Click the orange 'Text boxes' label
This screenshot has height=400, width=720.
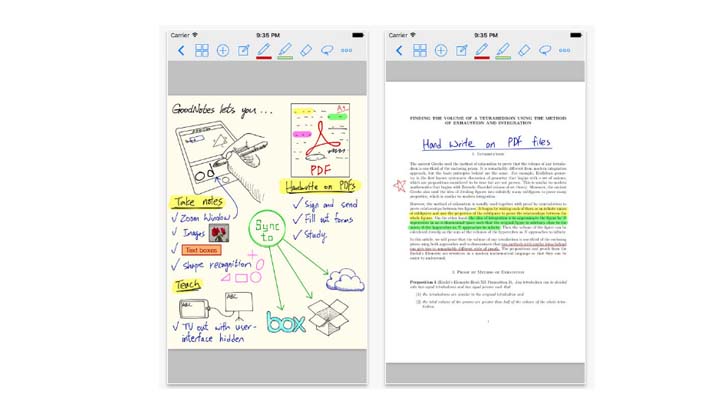[x=201, y=250]
